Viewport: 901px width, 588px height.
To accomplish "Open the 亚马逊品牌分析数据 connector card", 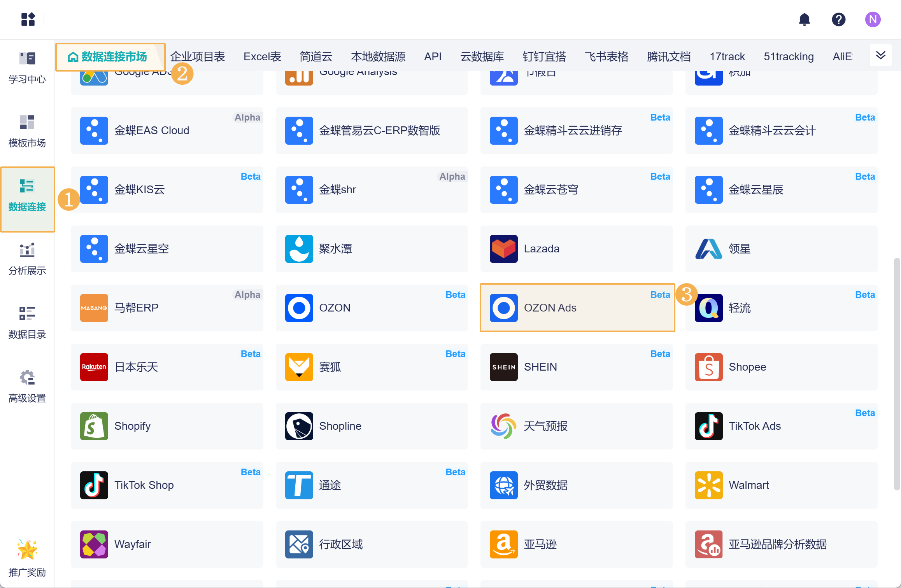I will 782,544.
